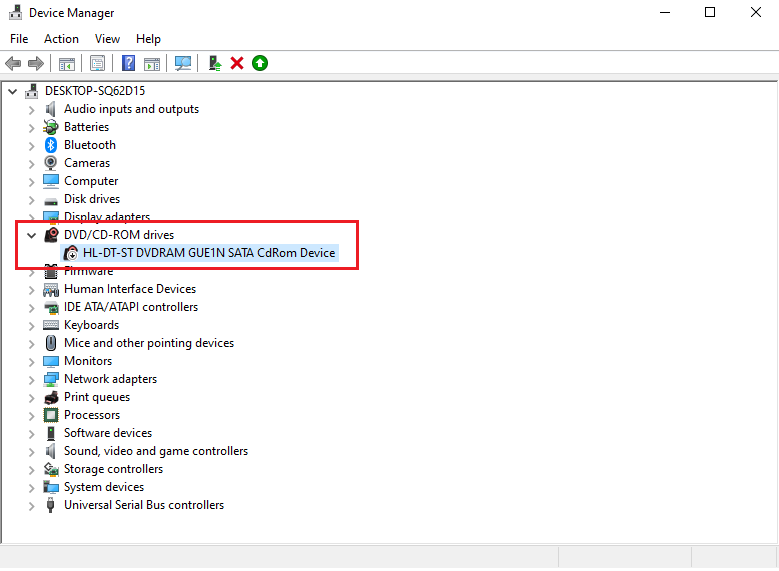This screenshot has height=571, width=779.
Task: Click the Print queues printer icon
Action: point(51,397)
